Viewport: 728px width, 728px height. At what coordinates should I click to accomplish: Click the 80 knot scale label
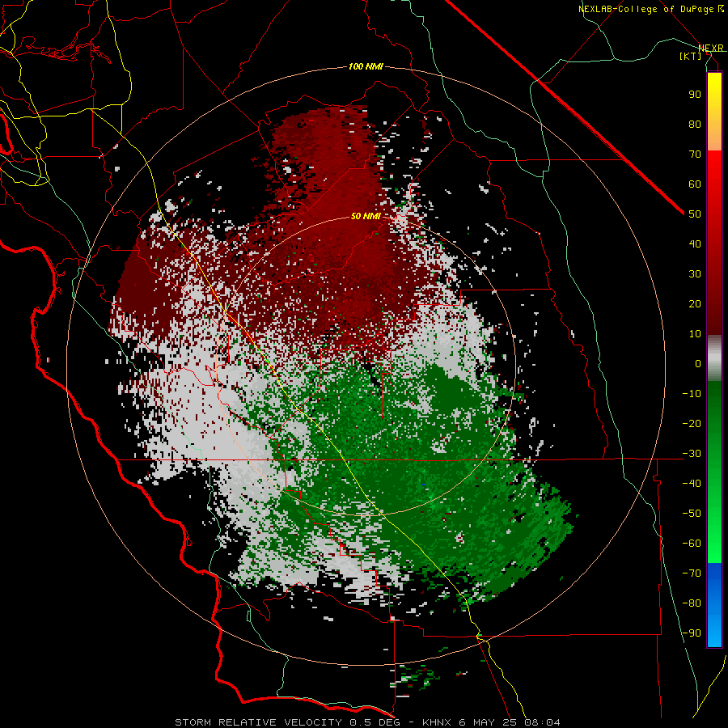[x=695, y=124]
